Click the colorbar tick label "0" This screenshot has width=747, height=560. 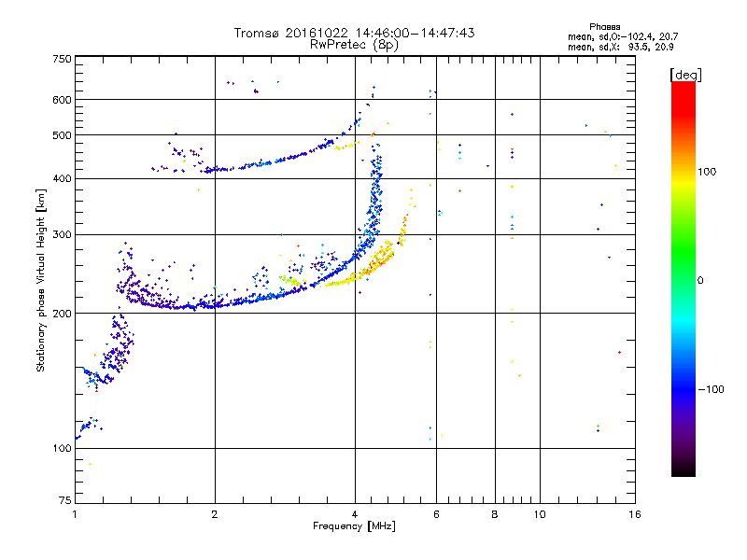tap(699, 281)
